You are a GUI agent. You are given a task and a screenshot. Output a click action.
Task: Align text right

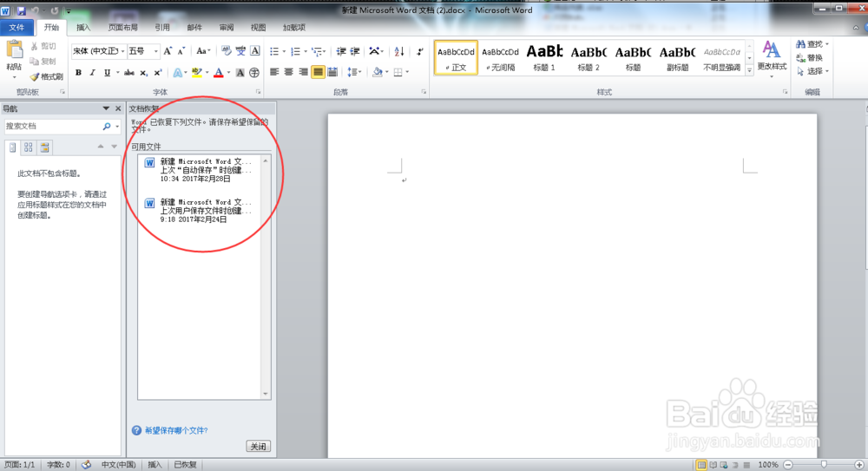303,72
